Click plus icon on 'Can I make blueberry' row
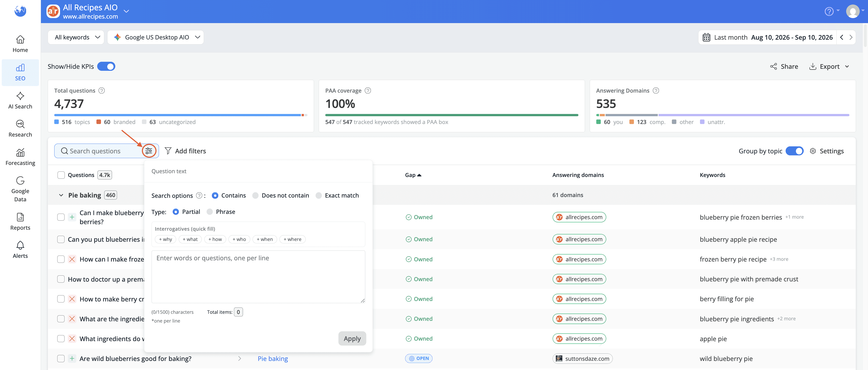The height and width of the screenshot is (370, 868). pos(72,217)
